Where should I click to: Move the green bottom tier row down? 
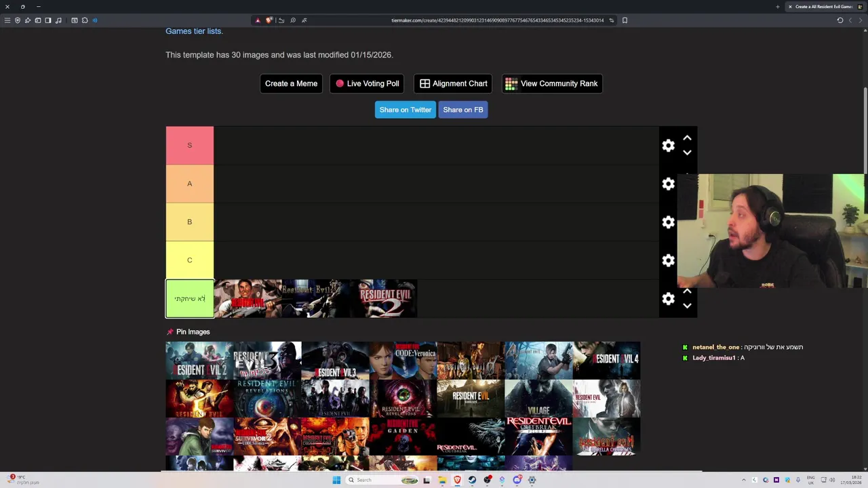pos(687,306)
